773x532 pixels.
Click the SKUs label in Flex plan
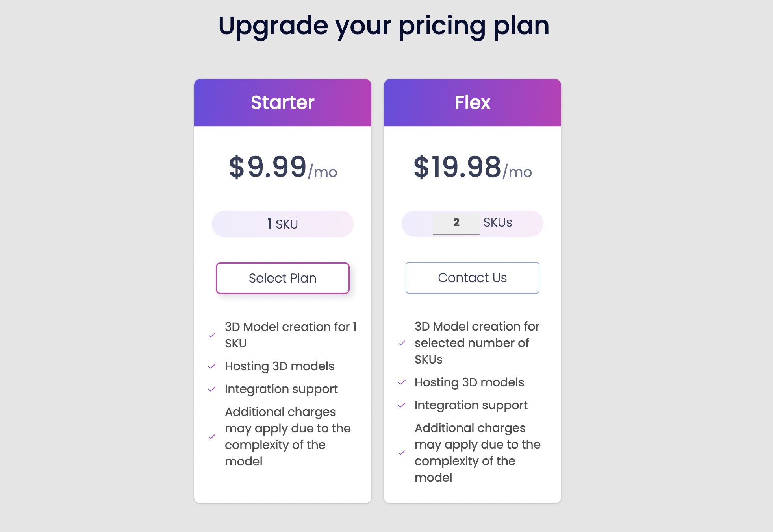click(498, 222)
